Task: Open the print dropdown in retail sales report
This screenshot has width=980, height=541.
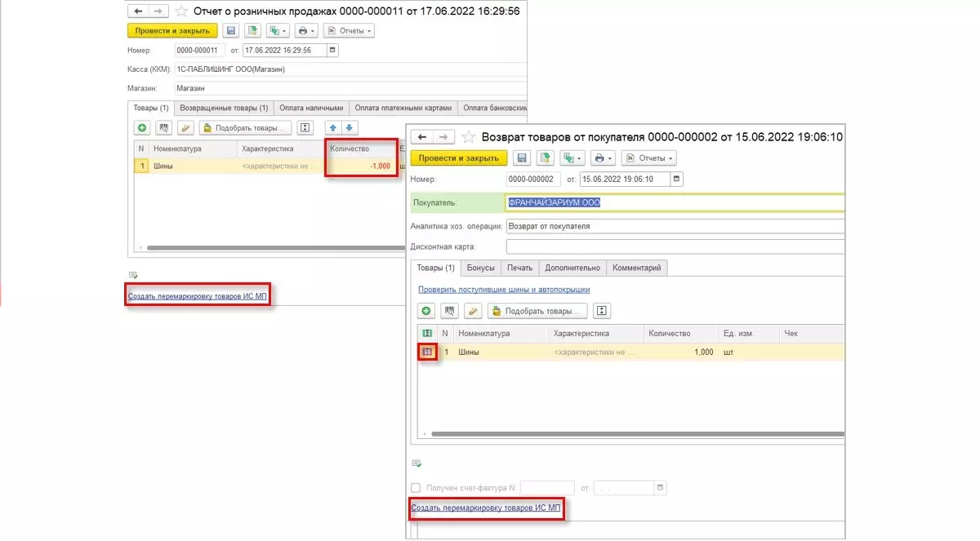Action: 306,30
